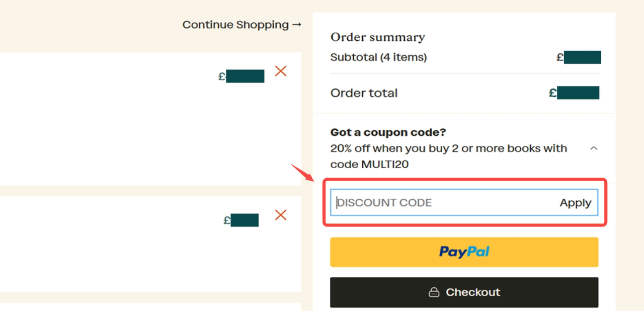Screen dimensions: 644x311
Task: Click the second item's price tag
Action: 243,220
